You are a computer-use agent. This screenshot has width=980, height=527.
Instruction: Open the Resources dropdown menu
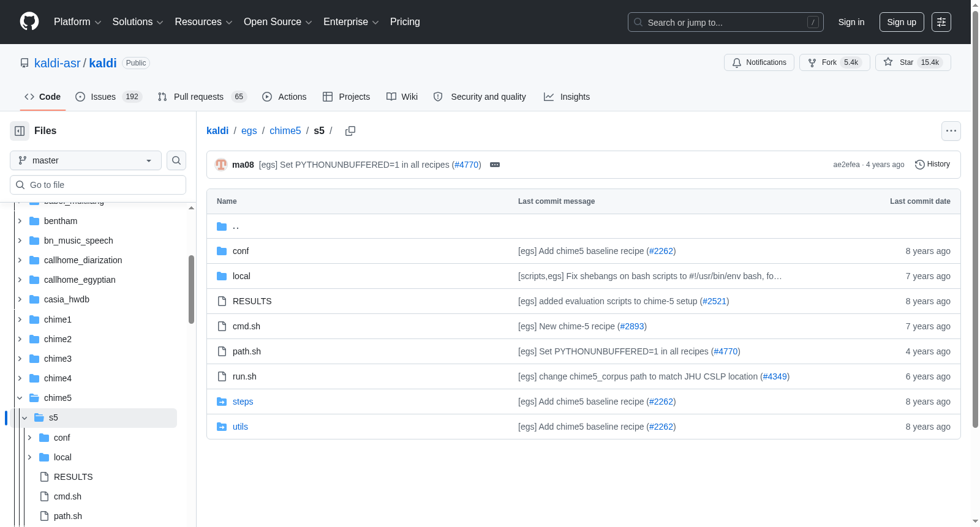[x=204, y=22]
